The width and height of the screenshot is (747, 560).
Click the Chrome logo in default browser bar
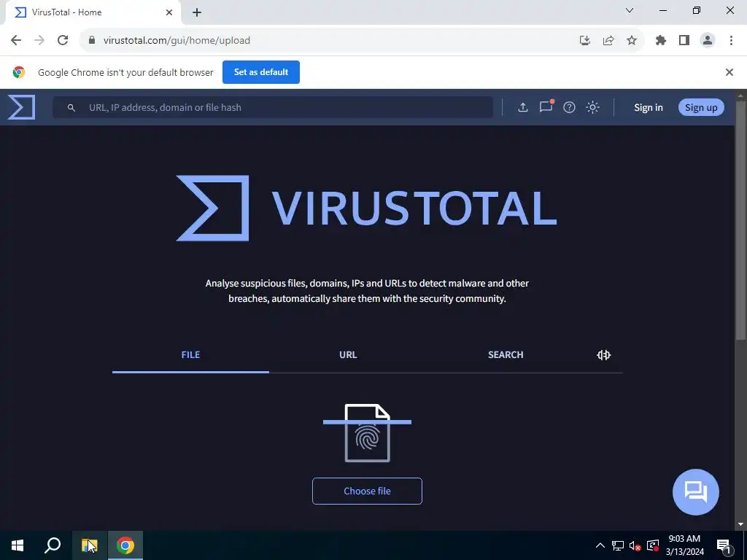[x=19, y=72]
